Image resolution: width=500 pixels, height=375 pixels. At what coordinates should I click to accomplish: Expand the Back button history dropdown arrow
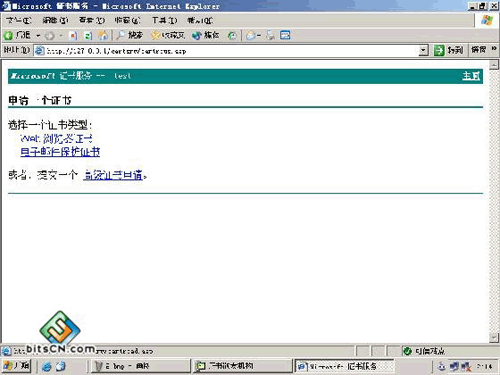click(38, 35)
